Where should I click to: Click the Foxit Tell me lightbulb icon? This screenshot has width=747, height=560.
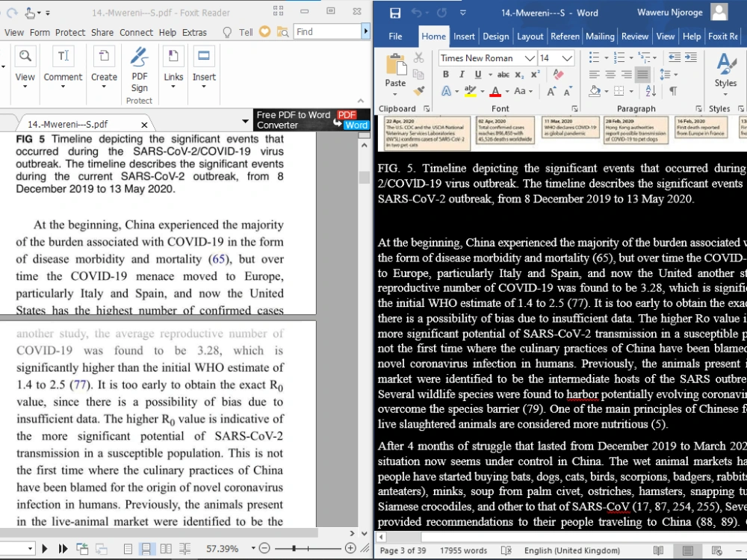(x=227, y=32)
